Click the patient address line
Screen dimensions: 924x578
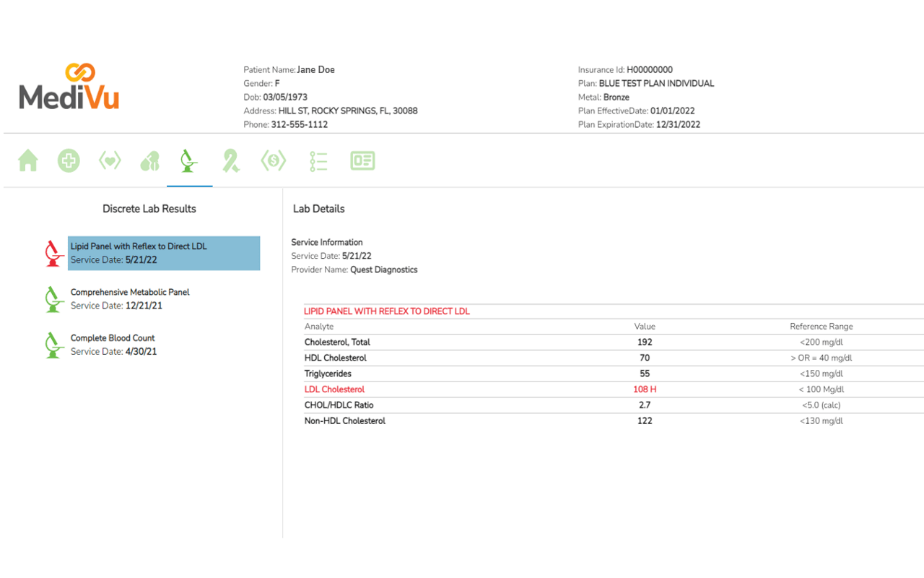[331, 111]
